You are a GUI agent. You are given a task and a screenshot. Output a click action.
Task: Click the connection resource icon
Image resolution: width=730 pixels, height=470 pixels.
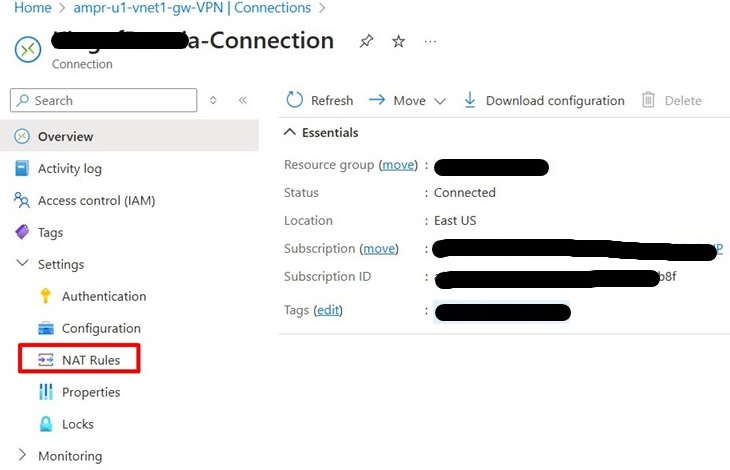point(28,49)
